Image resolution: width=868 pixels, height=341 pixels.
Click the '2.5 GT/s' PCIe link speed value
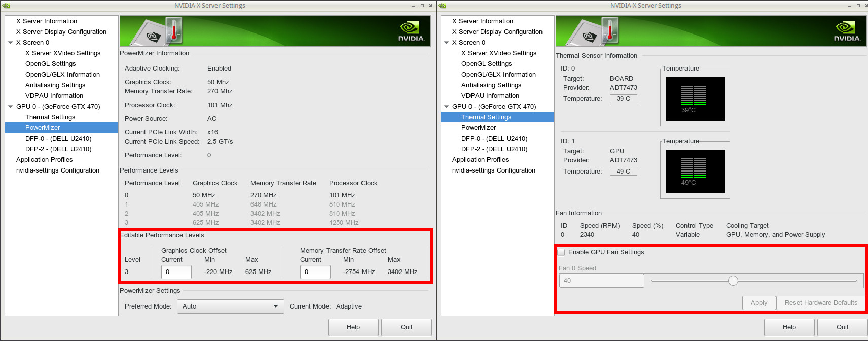pyautogui.click(x=220, y=142)
